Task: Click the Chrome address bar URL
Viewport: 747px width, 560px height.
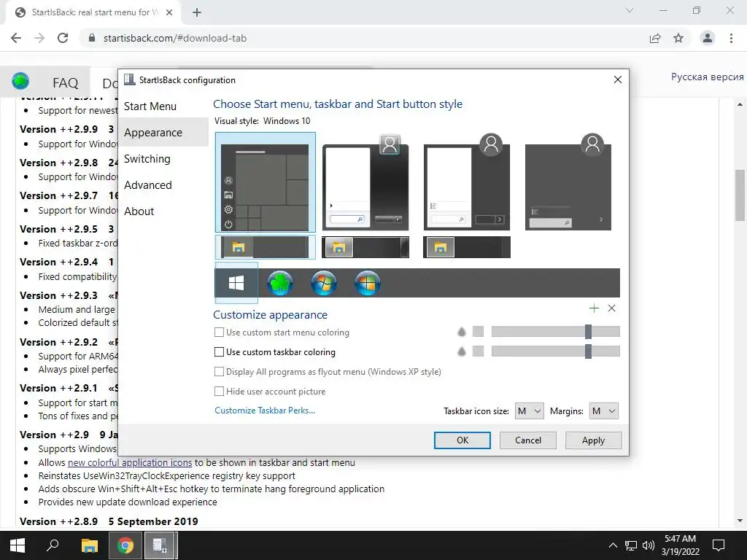Action: tap(175, 38)
